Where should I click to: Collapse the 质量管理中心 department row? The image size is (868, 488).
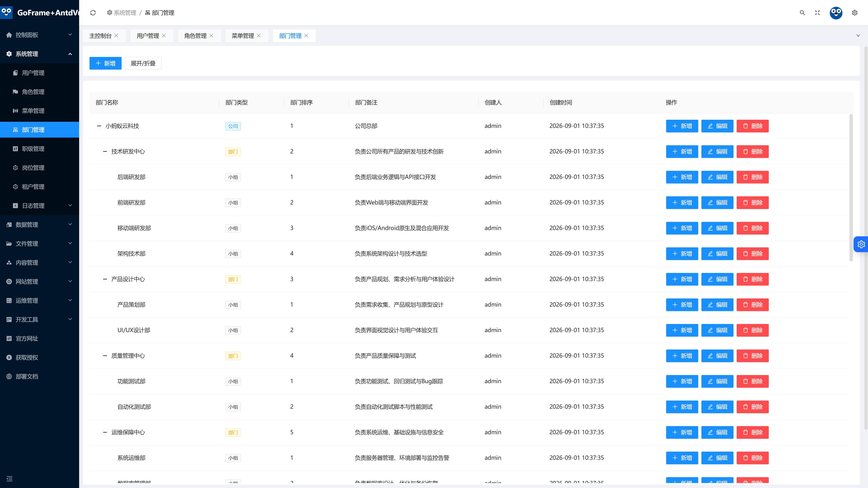tap(105, 356)
